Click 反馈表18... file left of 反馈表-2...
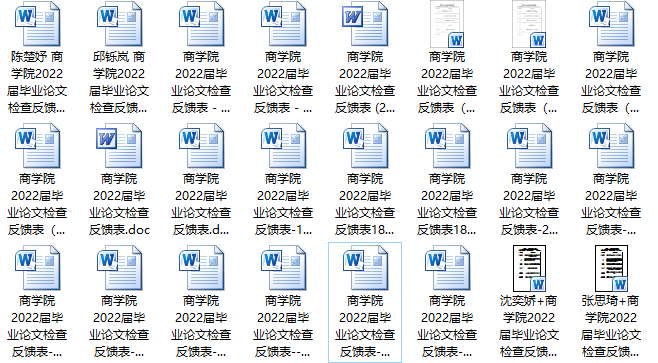This screenshot has width=658, height=363. pos(447,146)
